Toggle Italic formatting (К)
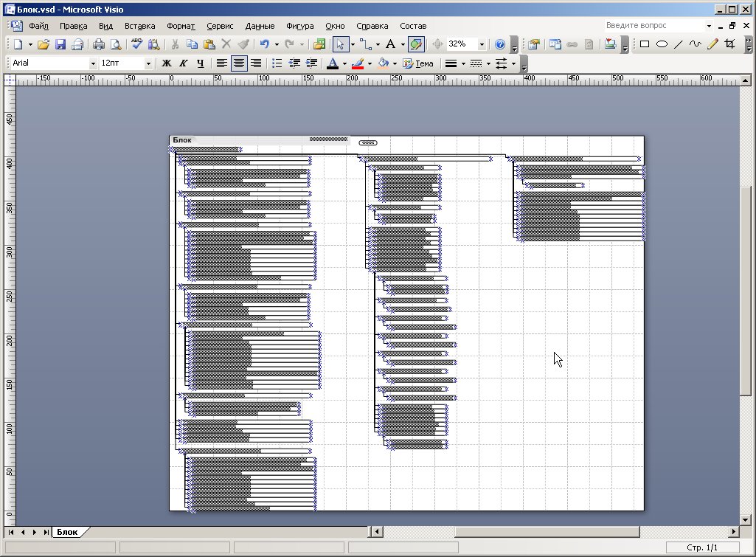Viewport: 756px width, 557px height. (183, 63)
